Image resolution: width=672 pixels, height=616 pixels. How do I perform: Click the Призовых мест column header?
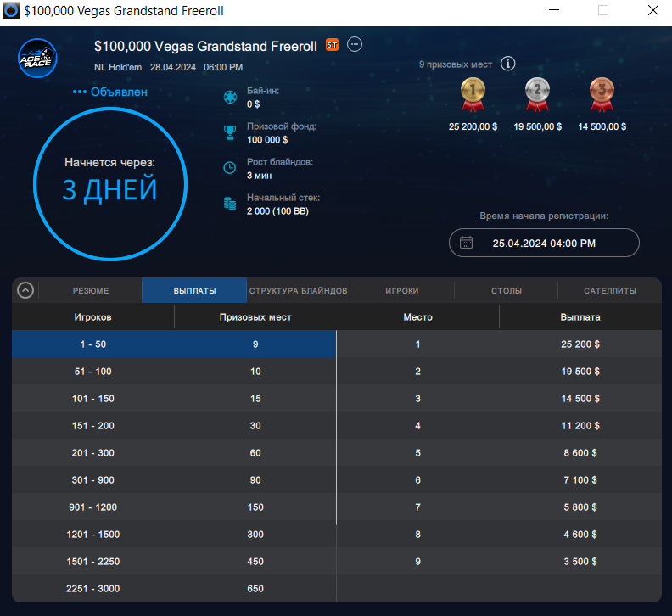click(255, 317)
